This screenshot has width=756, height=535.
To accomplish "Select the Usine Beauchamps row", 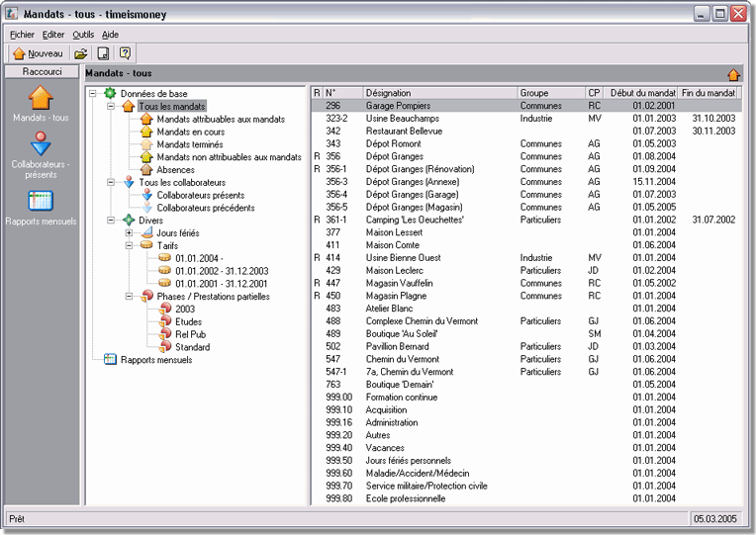I will click(x=526, y=118).
